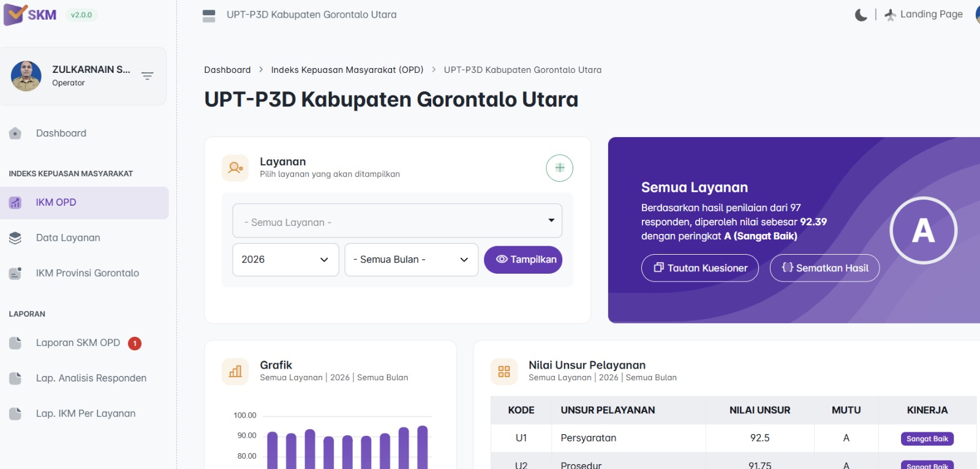Open the Semua Bulan month dropdown
980x469 pixels.
[412, 260]
